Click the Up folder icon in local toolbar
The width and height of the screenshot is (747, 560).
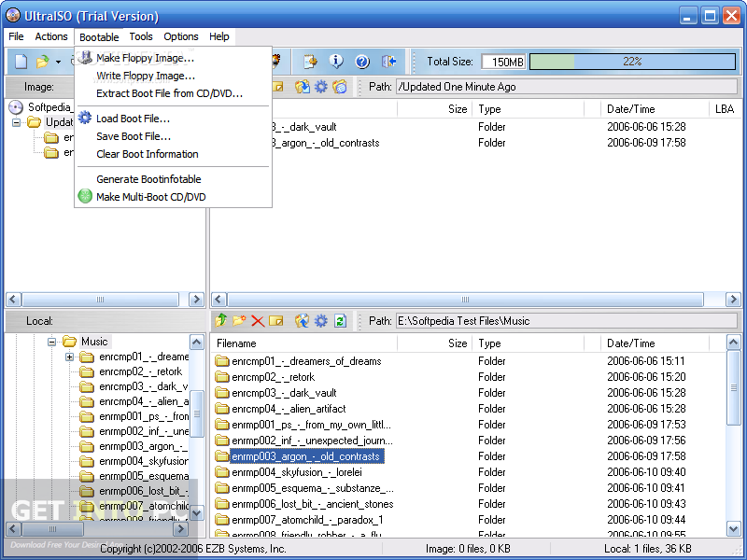220,320
